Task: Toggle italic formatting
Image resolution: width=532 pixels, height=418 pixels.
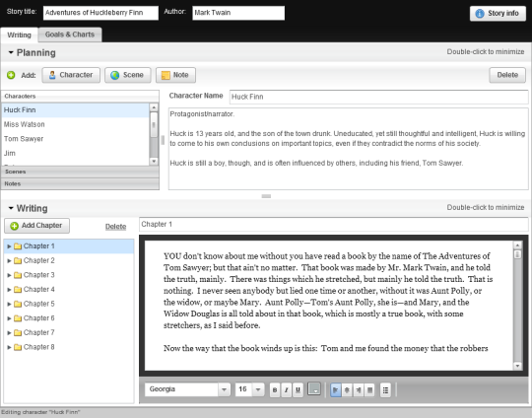Action: (x=286, y=390)
